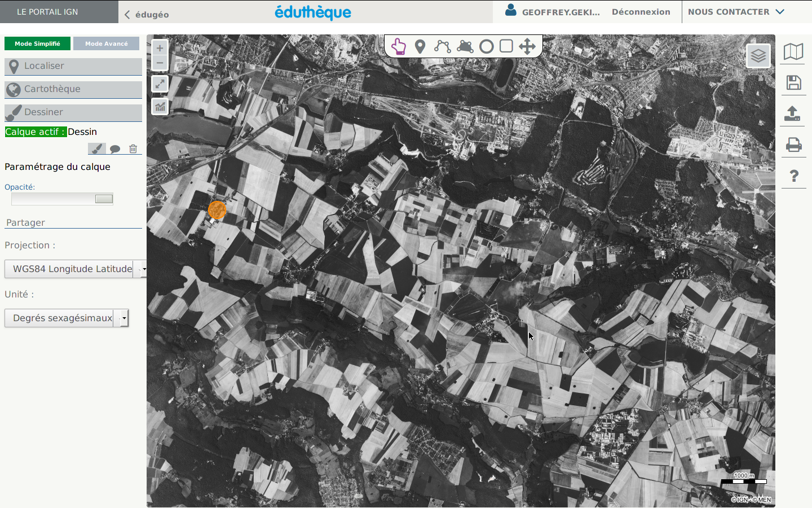
Task: Open the WGS84 projection dropdown
Action: point(75,269)
